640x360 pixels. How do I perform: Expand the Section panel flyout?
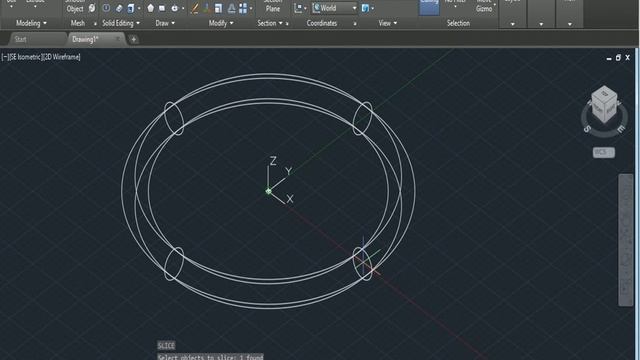[270, 23]
